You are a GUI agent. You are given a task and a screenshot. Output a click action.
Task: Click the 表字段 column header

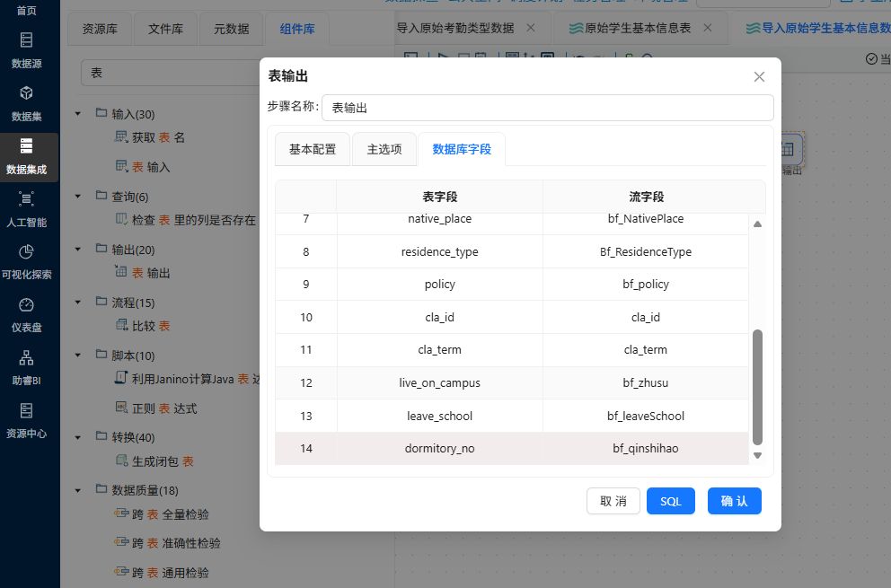(x=440, y=197)
